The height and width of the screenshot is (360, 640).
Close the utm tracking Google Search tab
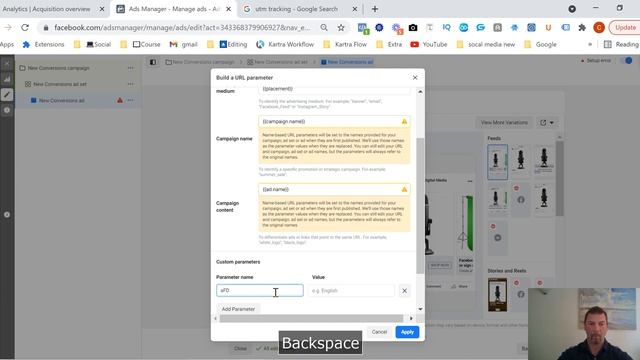[x=355, y=9]
